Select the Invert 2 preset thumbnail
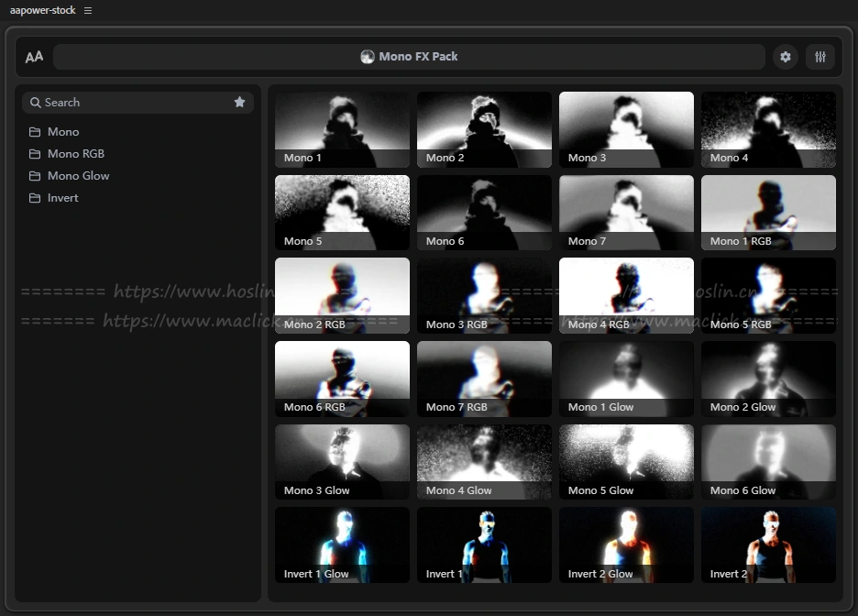 768,544
